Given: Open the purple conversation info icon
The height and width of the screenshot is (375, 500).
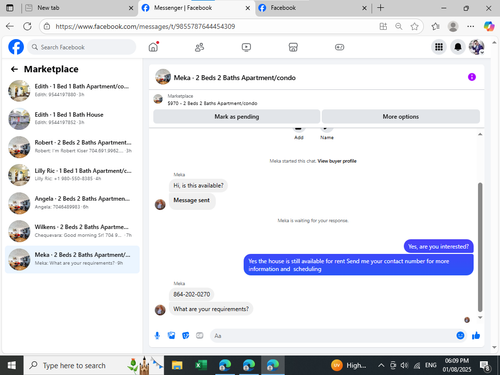Looking at the screenshot, I should point(472,77).
